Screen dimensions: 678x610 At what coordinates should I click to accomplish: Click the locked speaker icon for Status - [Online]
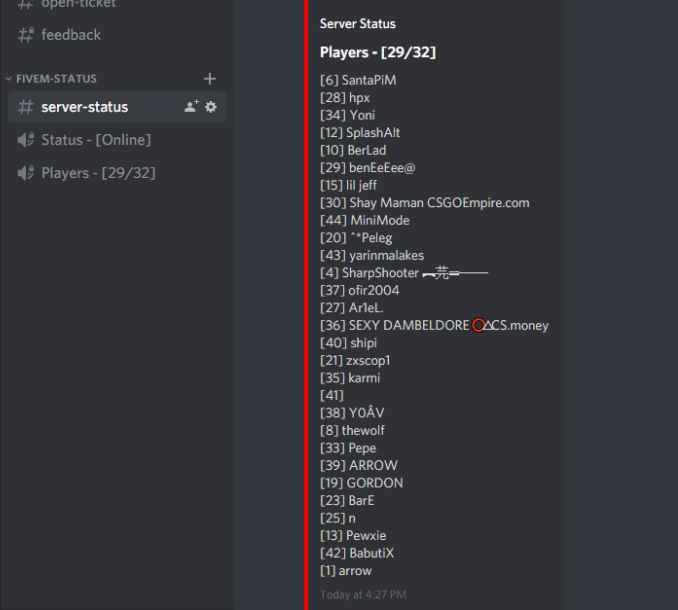pyautogui.click(x=26, y=140)
